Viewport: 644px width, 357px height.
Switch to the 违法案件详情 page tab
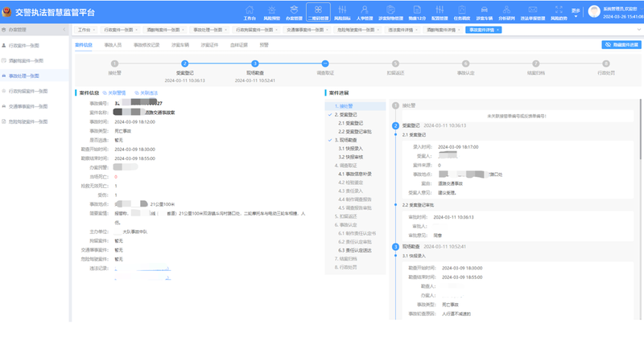pyautogui.click(x=400, y=30)
